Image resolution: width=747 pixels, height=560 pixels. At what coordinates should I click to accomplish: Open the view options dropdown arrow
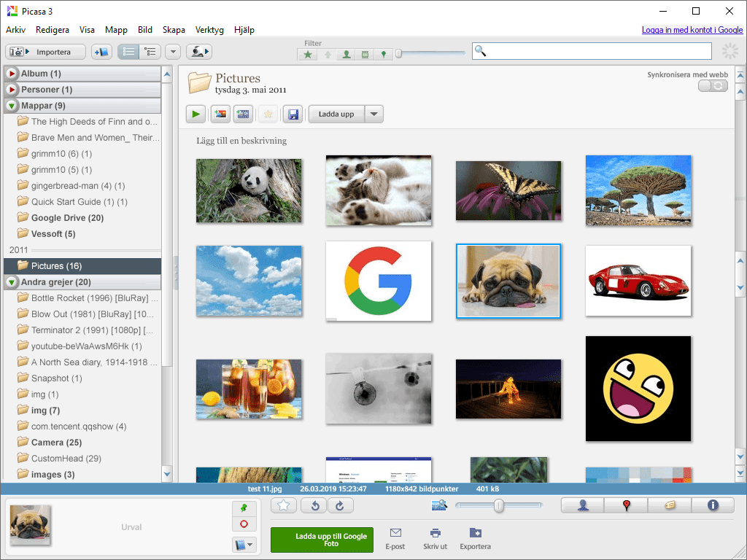(173, 52)
